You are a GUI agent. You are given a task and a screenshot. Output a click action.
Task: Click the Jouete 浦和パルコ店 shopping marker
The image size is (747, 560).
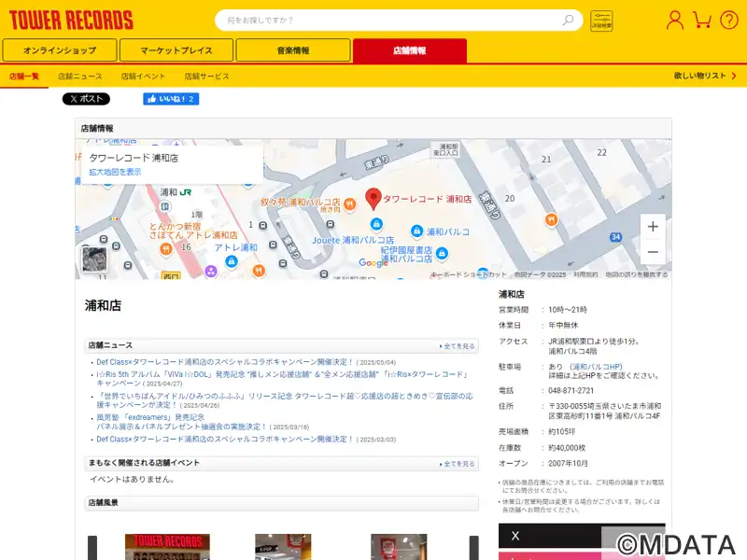click(x=376, y=223)
